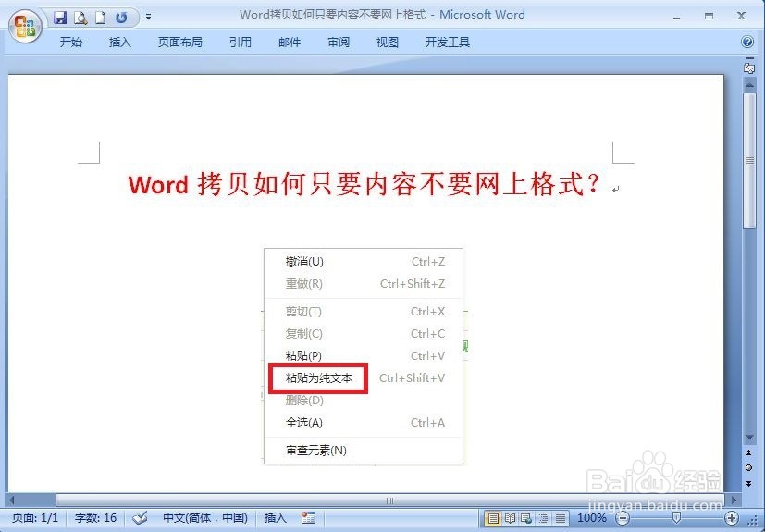The image size is (765, 532).
Task: Choose 全选(A) in context menu
Action: tap(364, 423)
